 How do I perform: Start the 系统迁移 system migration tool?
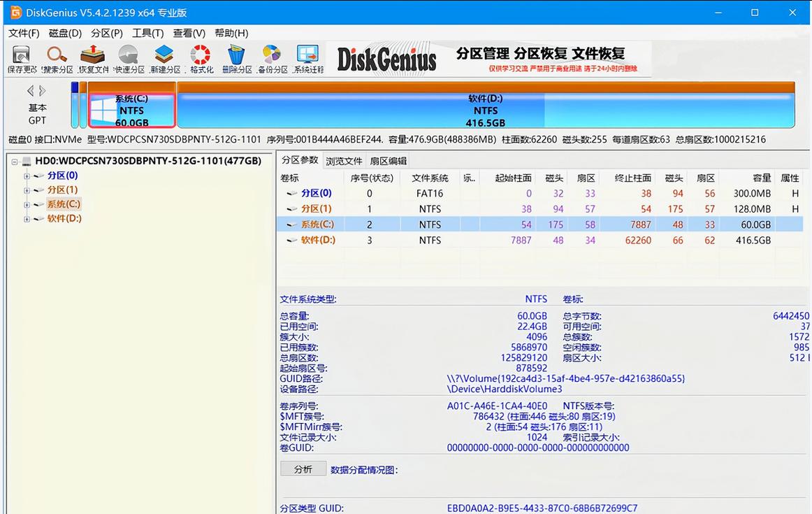308,59
